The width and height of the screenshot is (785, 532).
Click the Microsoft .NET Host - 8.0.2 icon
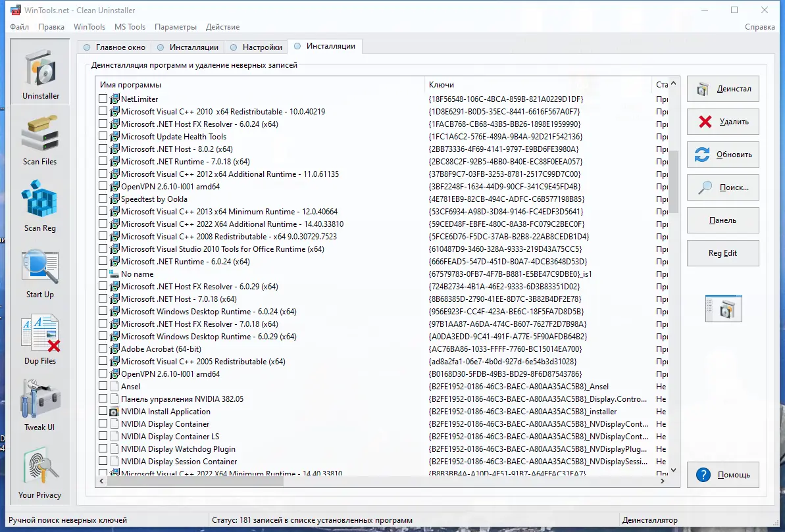tap(114, 149)
